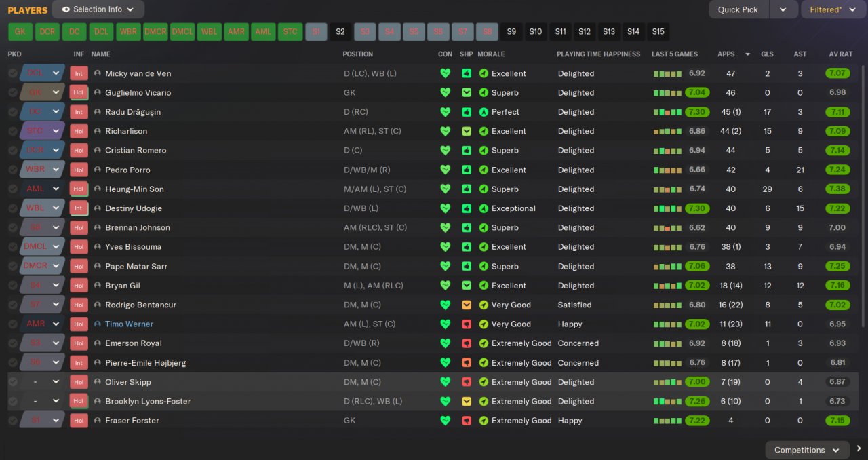
Task: Click match sharpness icon for Guglielmo Vicario
Action: pyautogui.click(x=467, y=92)
